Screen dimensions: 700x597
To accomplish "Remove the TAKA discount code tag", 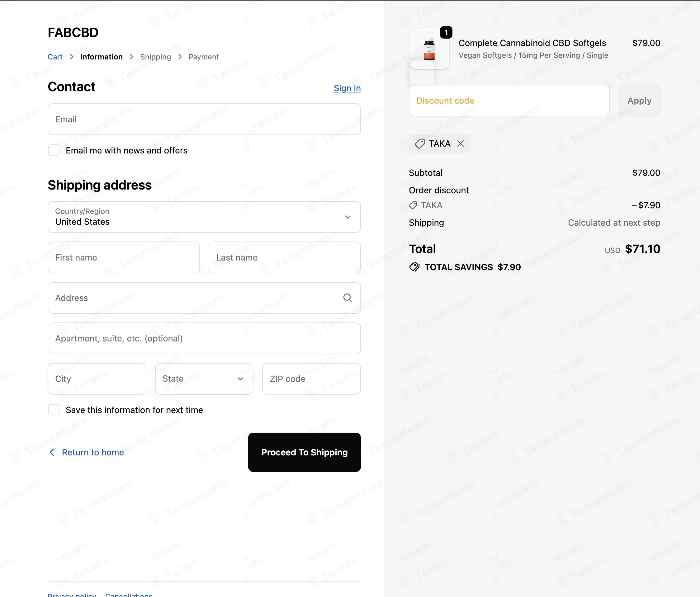I will point(460,143).
